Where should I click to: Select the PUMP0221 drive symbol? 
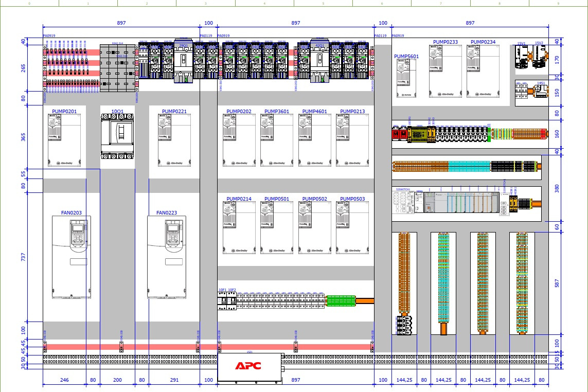point(174,140)
